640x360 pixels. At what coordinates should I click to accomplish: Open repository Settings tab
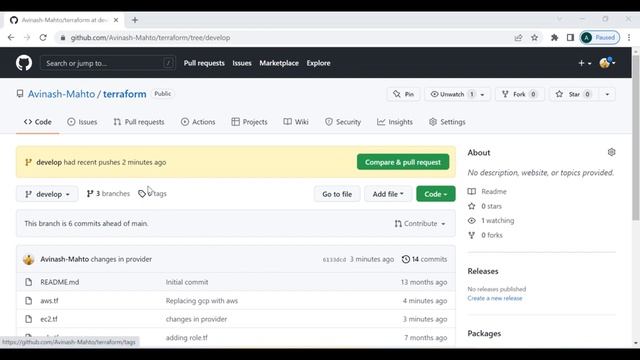pos(447,122)
